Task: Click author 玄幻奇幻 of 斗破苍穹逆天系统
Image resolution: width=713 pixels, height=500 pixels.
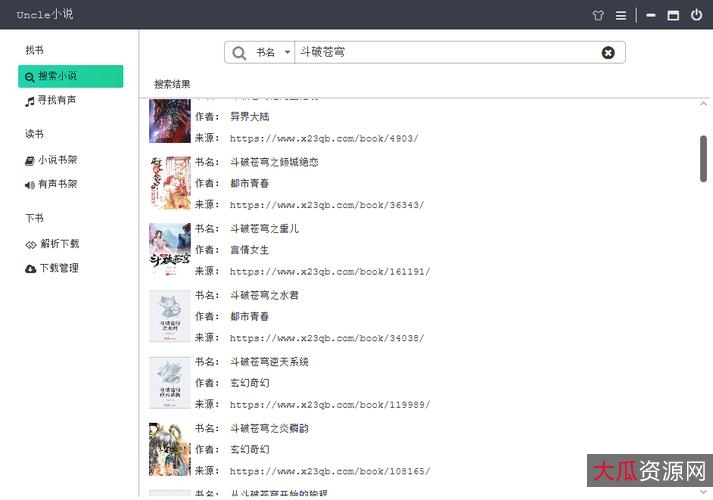Action: (250, 383)
